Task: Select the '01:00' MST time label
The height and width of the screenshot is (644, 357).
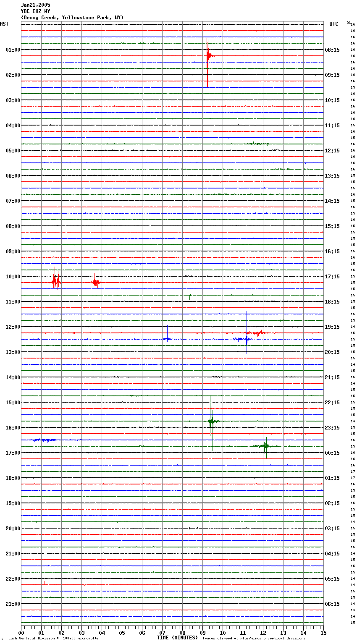Action: (13, 50)
